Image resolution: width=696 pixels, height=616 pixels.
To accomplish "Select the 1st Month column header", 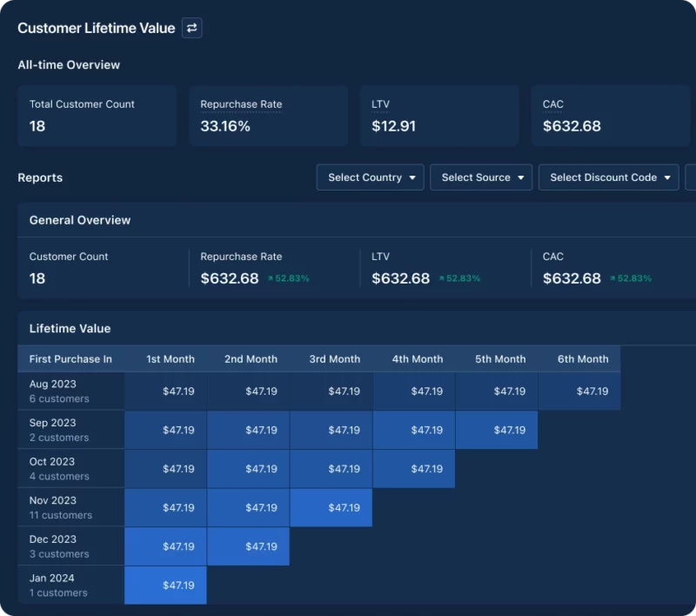I will pyautogui.click(x=170, y=358).
